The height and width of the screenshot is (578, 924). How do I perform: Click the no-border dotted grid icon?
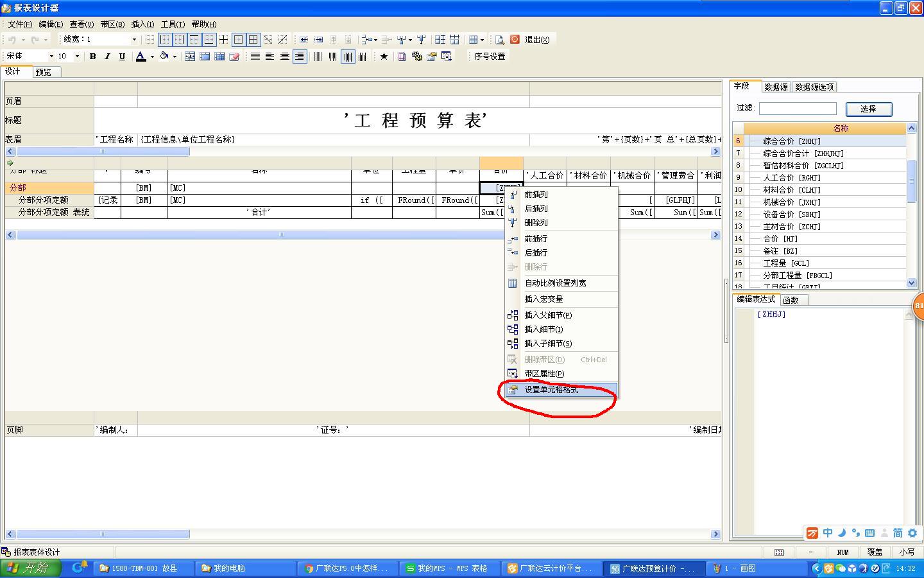[x=150, y=39]
